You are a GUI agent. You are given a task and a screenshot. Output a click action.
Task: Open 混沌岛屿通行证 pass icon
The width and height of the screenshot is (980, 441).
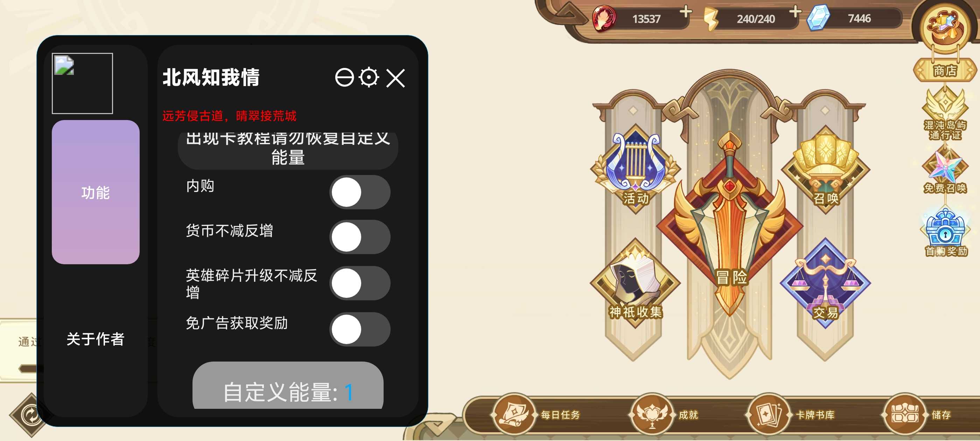(945, 113)
